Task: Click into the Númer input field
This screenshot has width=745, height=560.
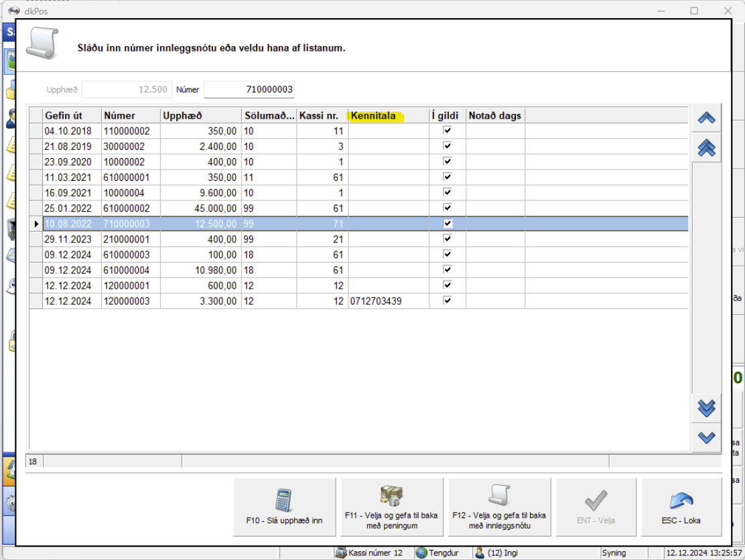Action: click(249, 89)
